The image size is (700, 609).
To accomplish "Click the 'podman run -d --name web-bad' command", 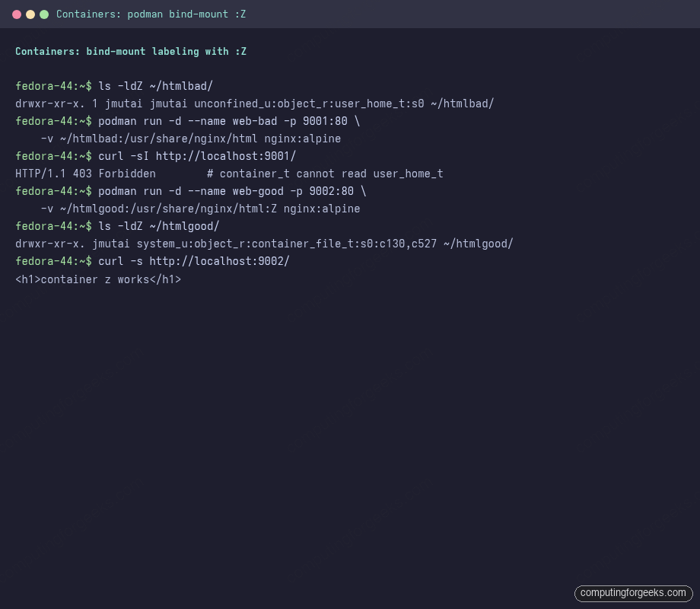I will coord(229,121).
